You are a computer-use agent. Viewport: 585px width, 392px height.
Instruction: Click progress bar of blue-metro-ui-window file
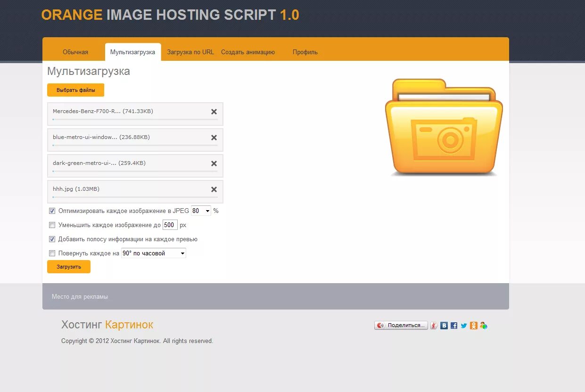click(135, 146)
